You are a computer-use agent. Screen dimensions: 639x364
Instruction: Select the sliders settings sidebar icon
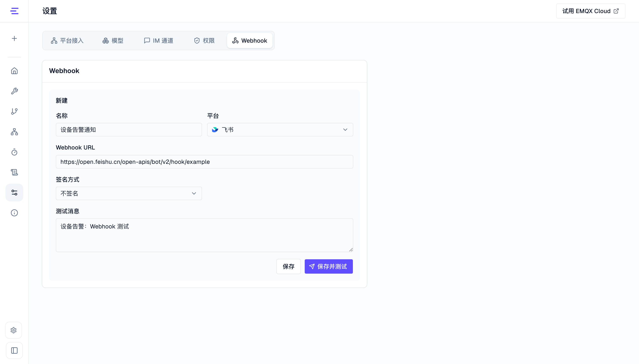14,193
